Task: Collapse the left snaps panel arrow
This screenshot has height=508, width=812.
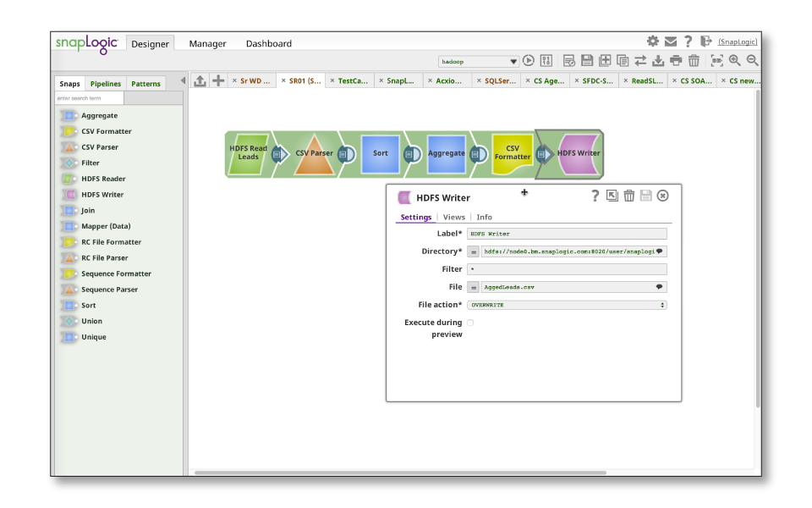Action: click(183, 80)
